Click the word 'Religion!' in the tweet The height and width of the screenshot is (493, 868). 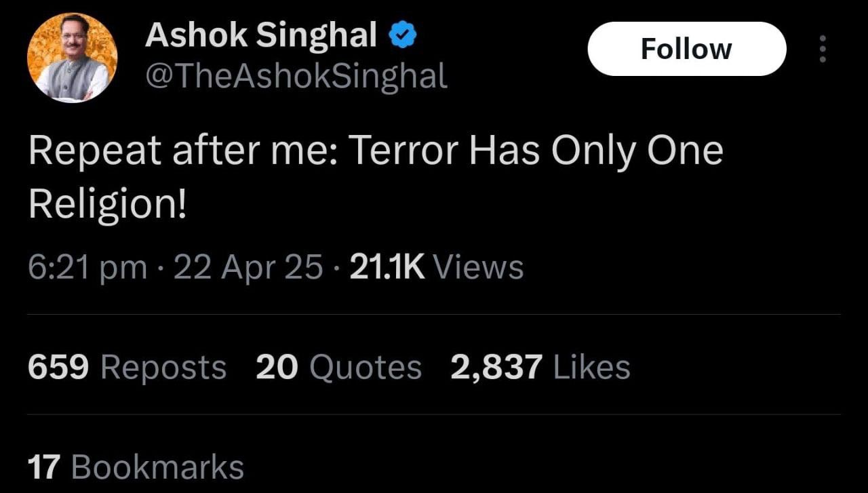106,205
